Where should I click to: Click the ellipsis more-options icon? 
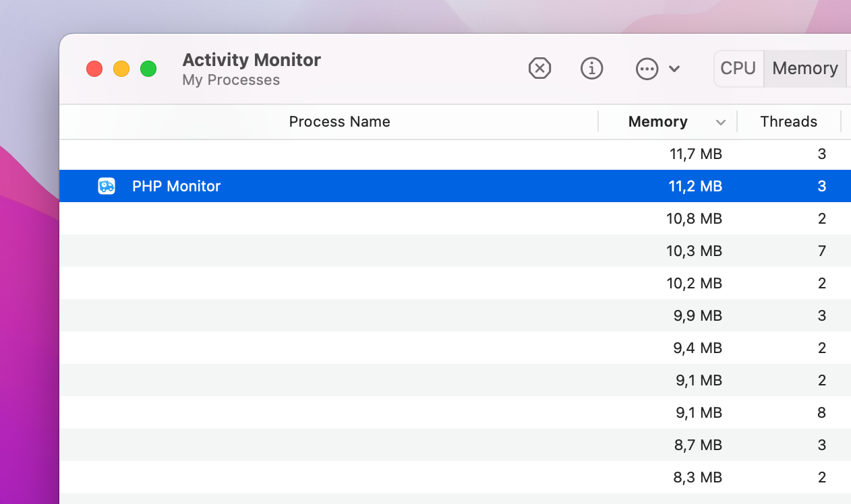click(x=647, y=69)
